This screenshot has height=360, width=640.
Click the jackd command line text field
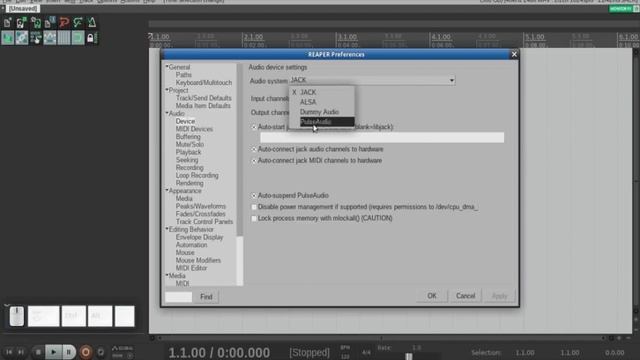(382, 138)
